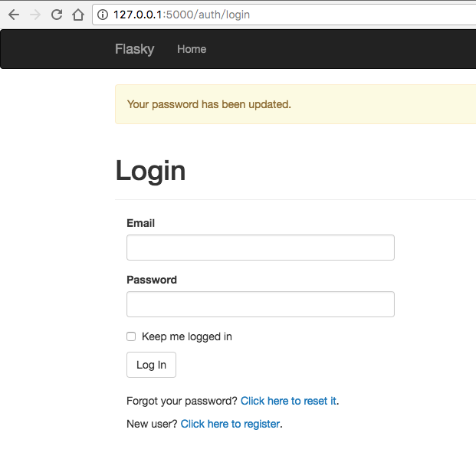
Task: Open 'Click here to reset it' link
Action: tap(288, 401)
